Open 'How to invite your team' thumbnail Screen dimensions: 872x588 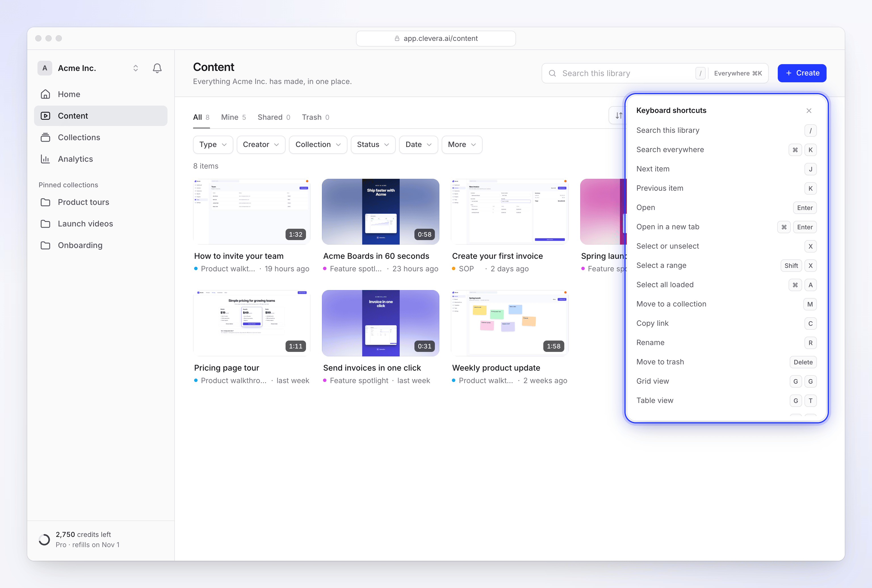click(252, 212)
